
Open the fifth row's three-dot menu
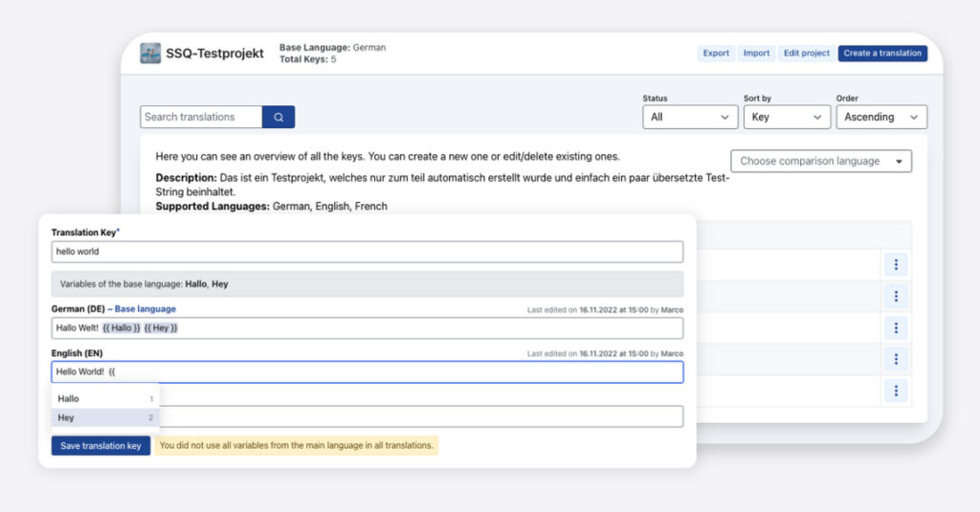[x=895, y=390]
